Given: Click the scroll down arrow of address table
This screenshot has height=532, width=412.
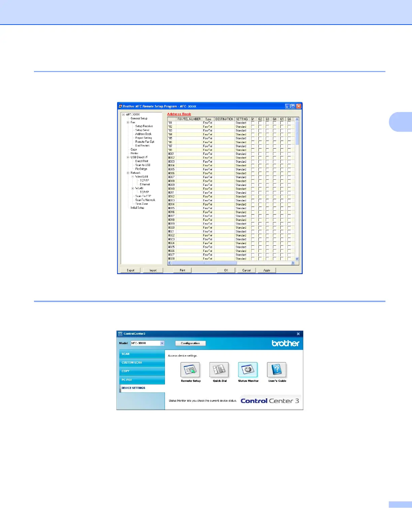Looking at the screenshot, I should 297,259.
